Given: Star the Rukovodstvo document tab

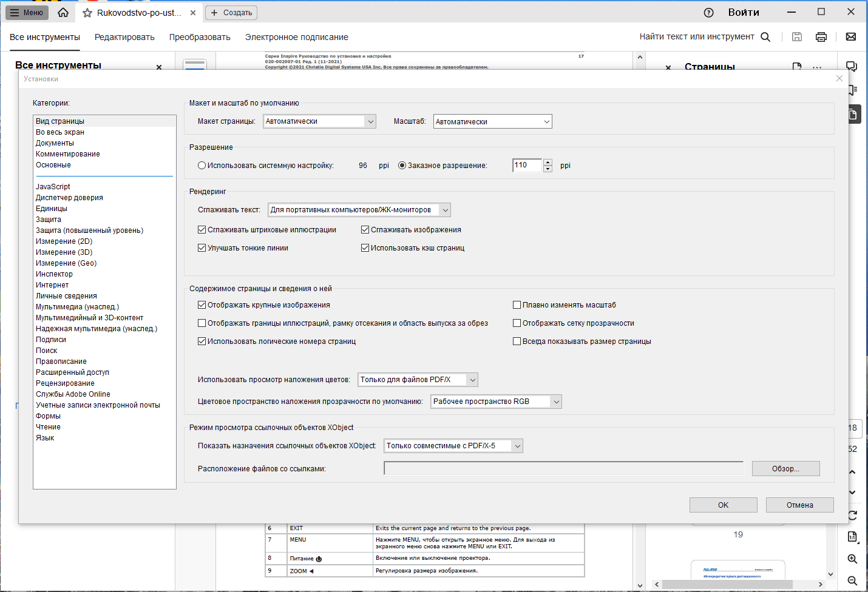Looking at the screenshot, I should tap(87, 13).
